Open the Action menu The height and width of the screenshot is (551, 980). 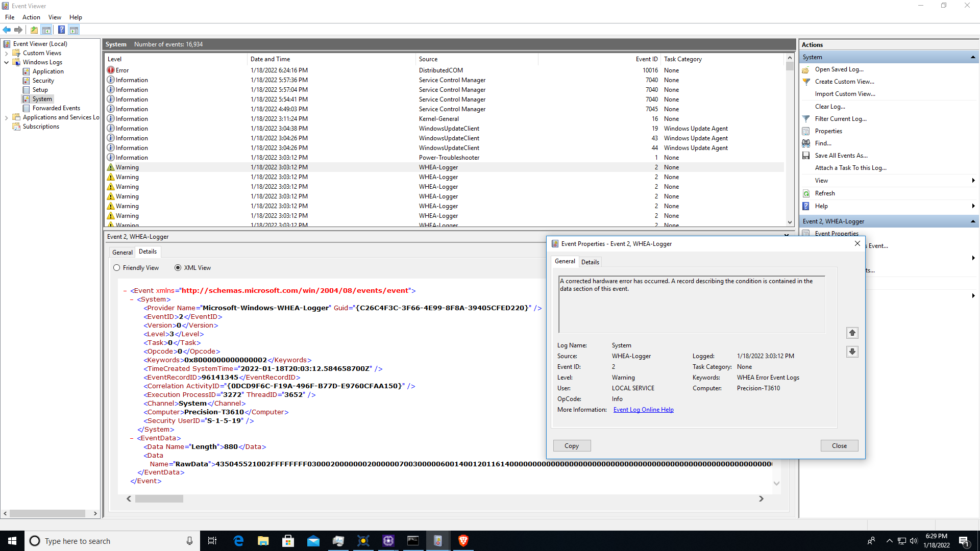(x=31, y=17)
